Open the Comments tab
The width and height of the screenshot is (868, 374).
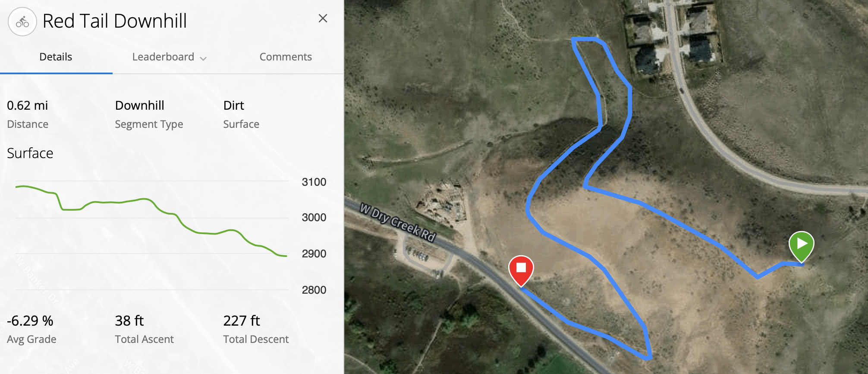286,57
